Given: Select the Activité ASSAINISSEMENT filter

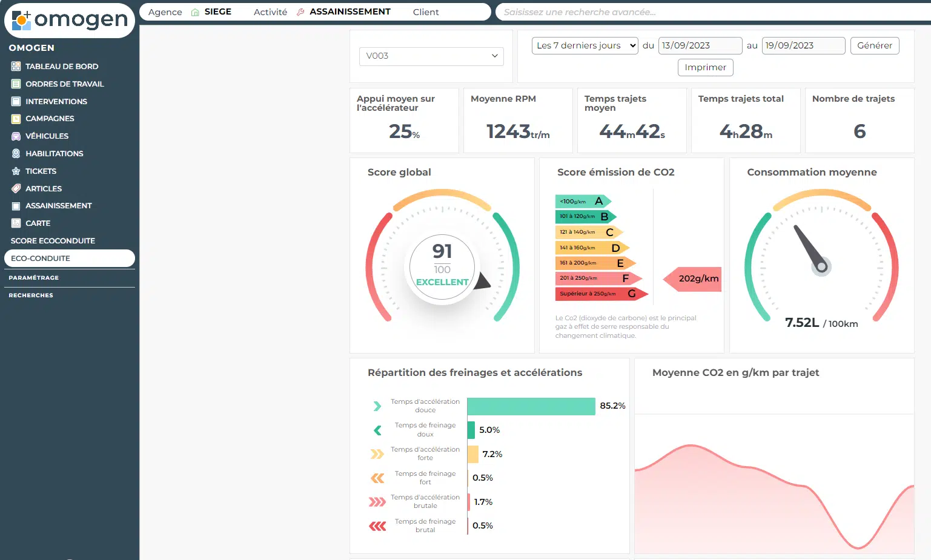Looking at the screenshot, I should pos(322,12).
